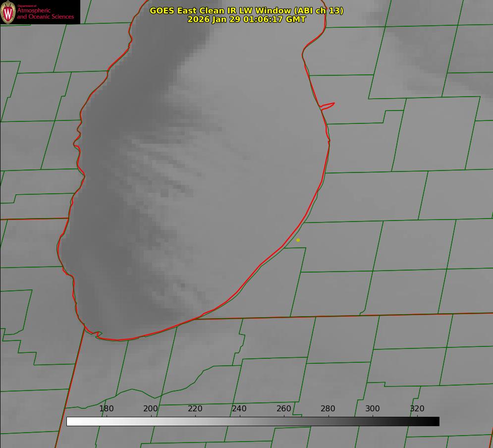Click the middle gray section of colorbar
Image resolution: width=493 pixels, height=448 pixels.
tap(253, 422)
